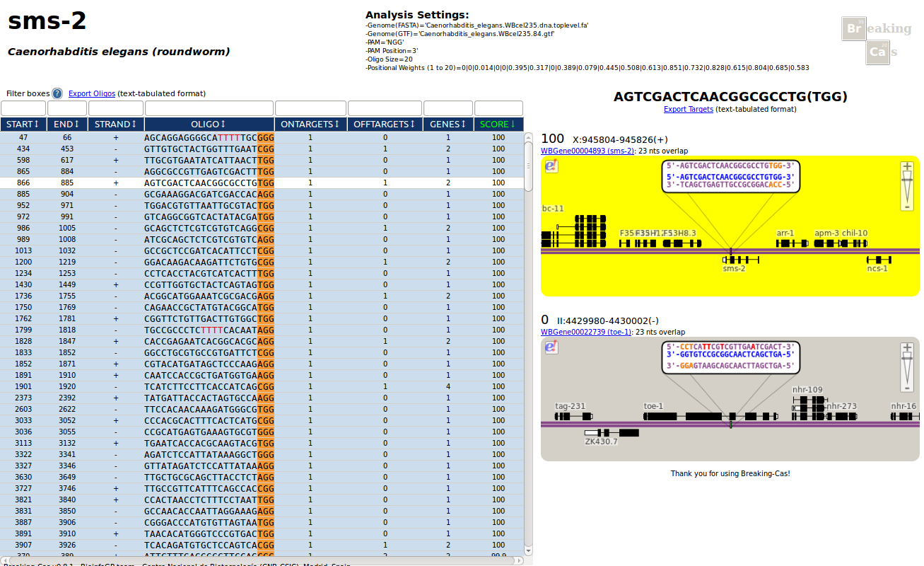Focus the GENES filter box
Image resolution: width=924 pixels, height=566 pixels.
click(448, 108)
